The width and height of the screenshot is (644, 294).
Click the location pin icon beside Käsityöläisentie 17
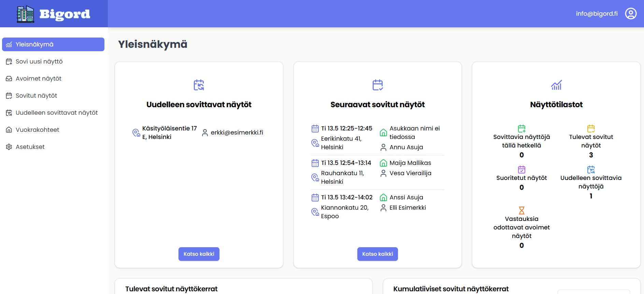[136, 133]
